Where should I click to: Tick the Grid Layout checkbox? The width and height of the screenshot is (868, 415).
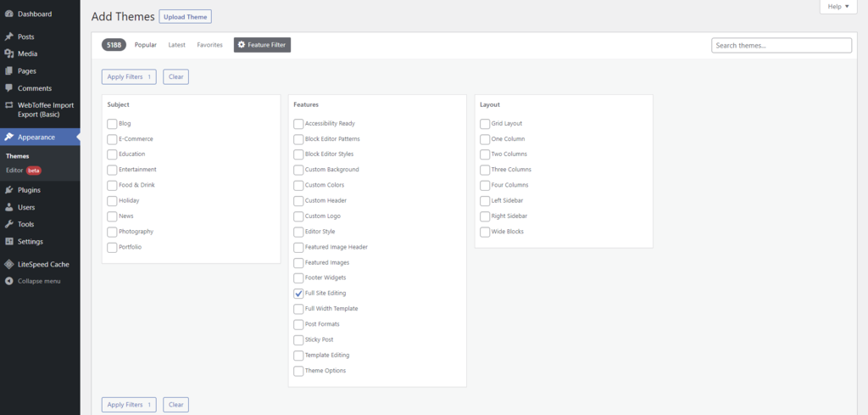(485, 124)
